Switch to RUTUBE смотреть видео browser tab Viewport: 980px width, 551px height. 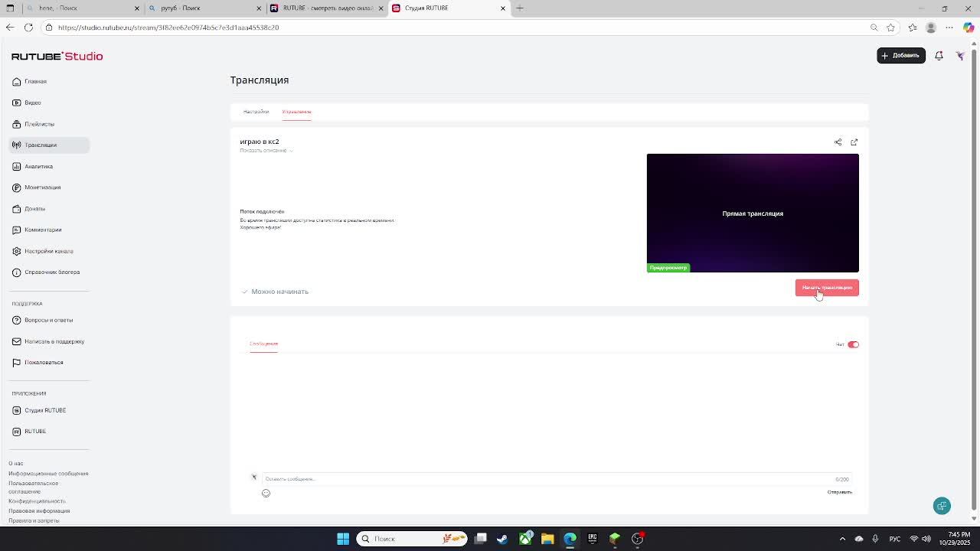(325, 8)
